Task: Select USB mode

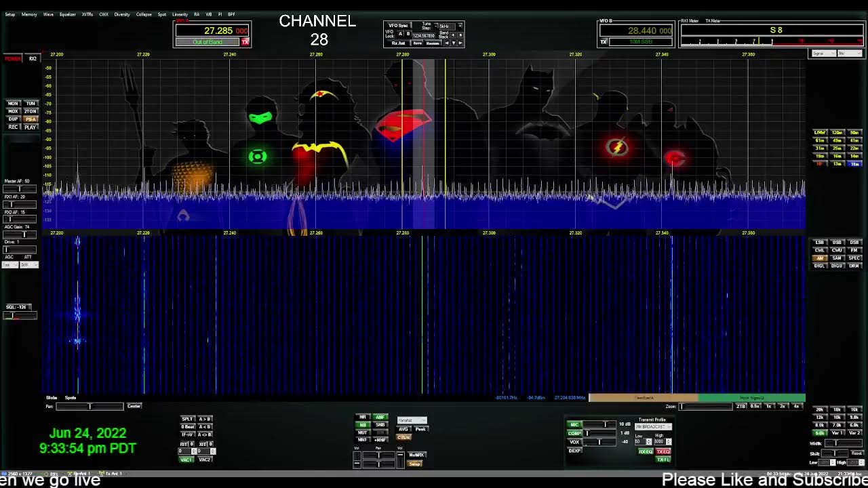Action: tap(837, 243)
